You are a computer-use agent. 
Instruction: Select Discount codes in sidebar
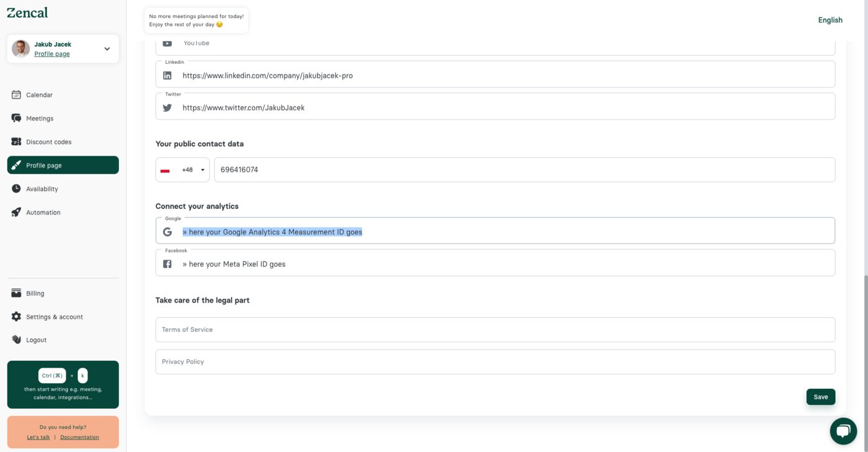point(48,142)
